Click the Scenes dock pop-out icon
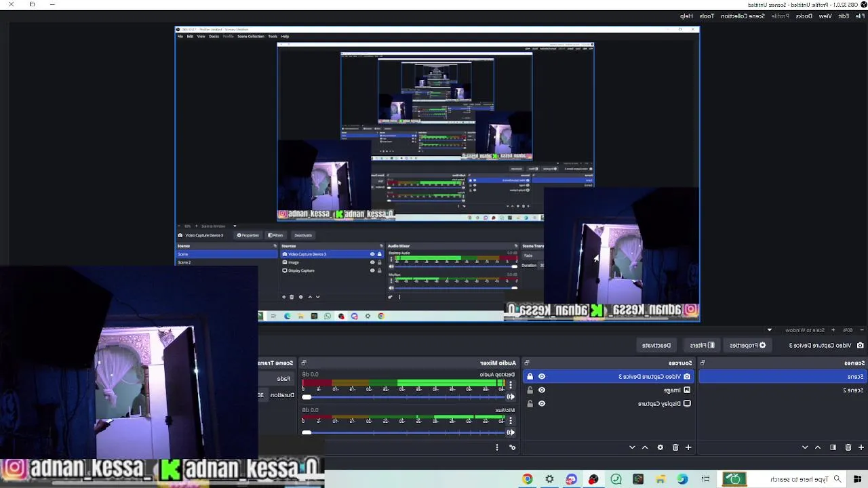Image resolution: width=868 pixels, height=488 pixels. 703,363
